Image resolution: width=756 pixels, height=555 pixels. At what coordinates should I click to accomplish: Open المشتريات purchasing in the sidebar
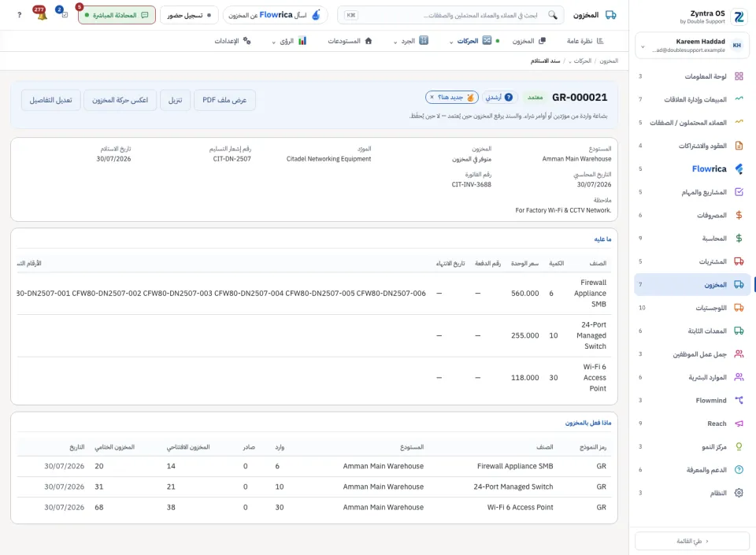692,261
